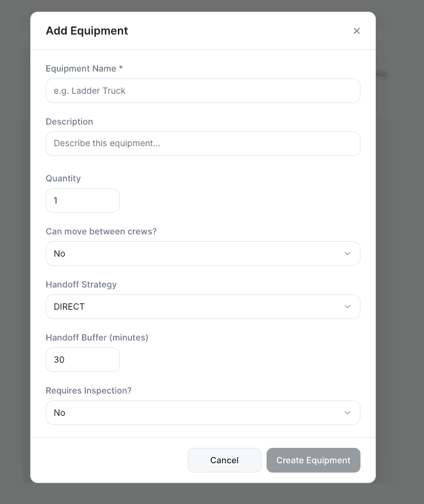Click the Equipment Name input field
Screen dimensions: 424x504
point(203,91)
